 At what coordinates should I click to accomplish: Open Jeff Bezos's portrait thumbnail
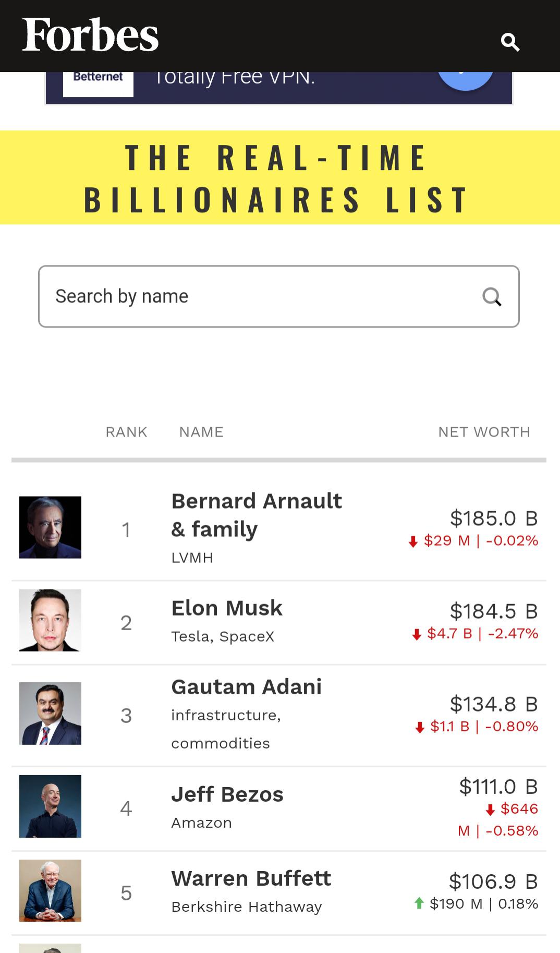[x=50, y=806]
